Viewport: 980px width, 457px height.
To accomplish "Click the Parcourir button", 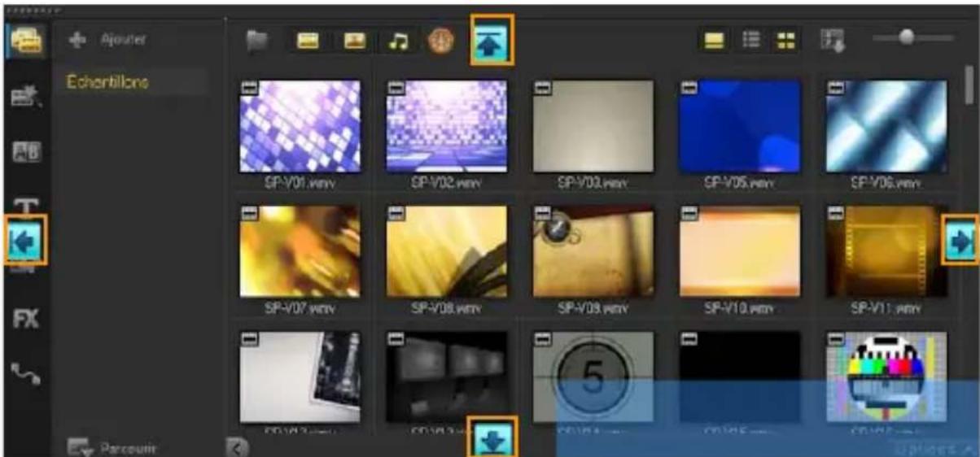I will pos(114,447).
